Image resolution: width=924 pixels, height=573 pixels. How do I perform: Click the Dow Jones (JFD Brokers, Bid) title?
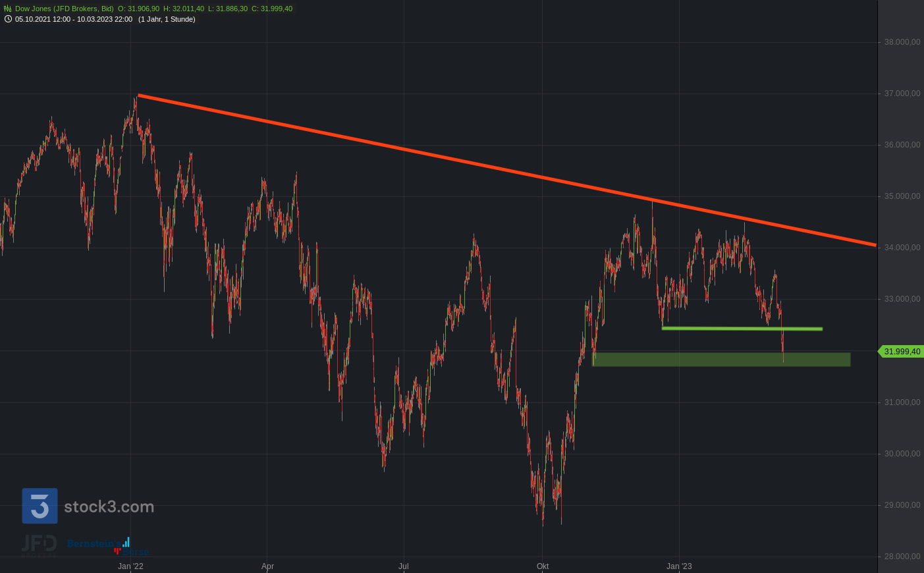click(x=64, y=9)
